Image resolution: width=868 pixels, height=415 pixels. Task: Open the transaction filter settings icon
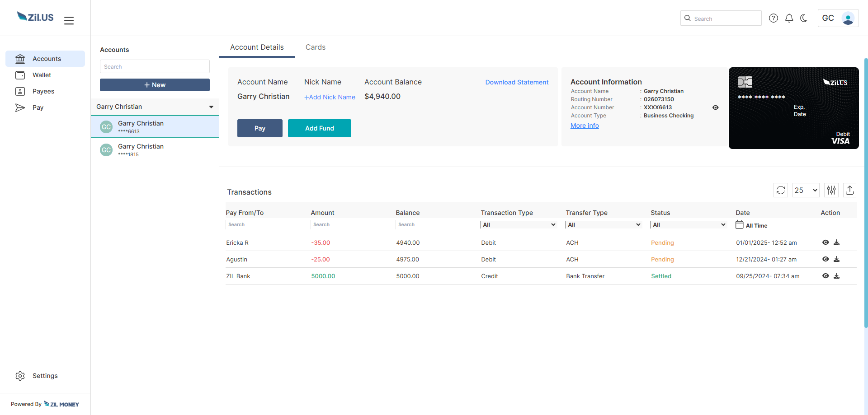831,190
